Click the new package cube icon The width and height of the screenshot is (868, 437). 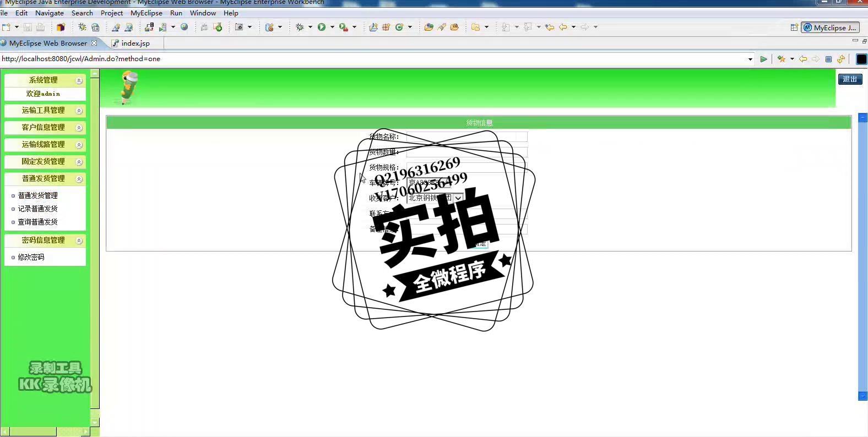(61, 27)
